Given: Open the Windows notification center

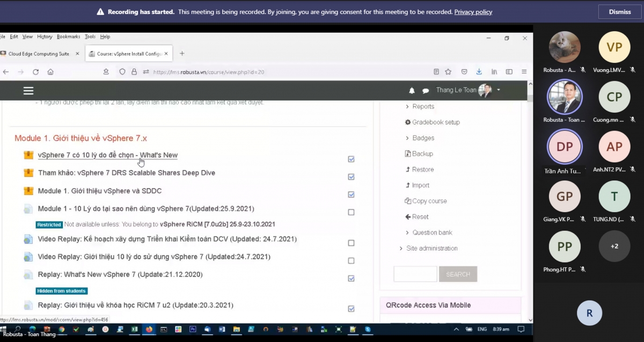Looking at the screenshot, I should [x=521, y=329].
